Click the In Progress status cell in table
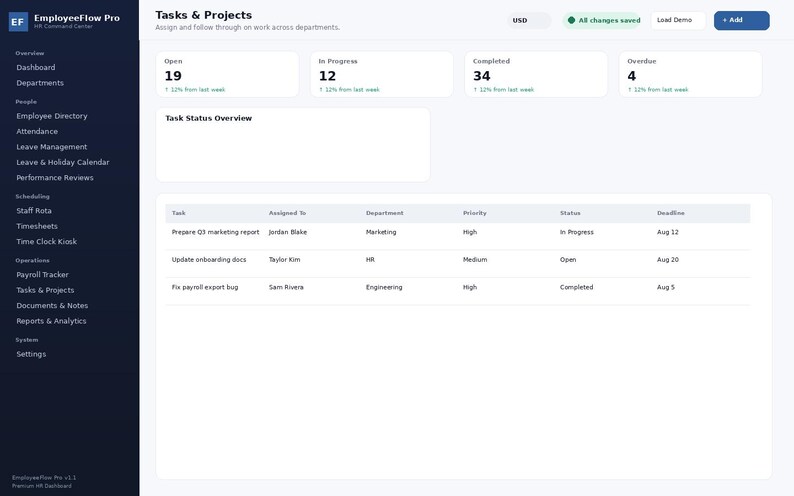794x496 pixels. (x=577, y=232)
